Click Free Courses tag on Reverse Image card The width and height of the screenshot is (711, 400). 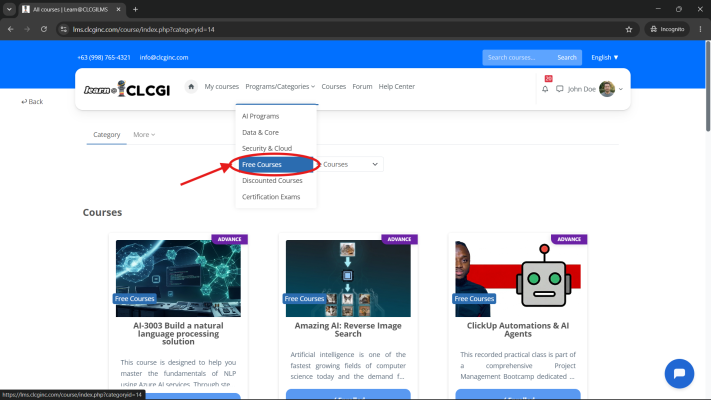pos(304,298)
